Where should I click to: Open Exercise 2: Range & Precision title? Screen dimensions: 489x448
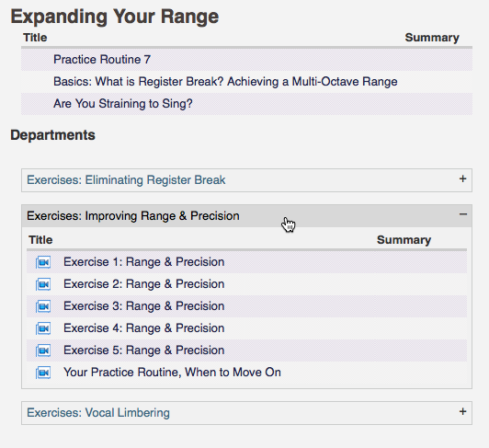(x=143, y=284)
